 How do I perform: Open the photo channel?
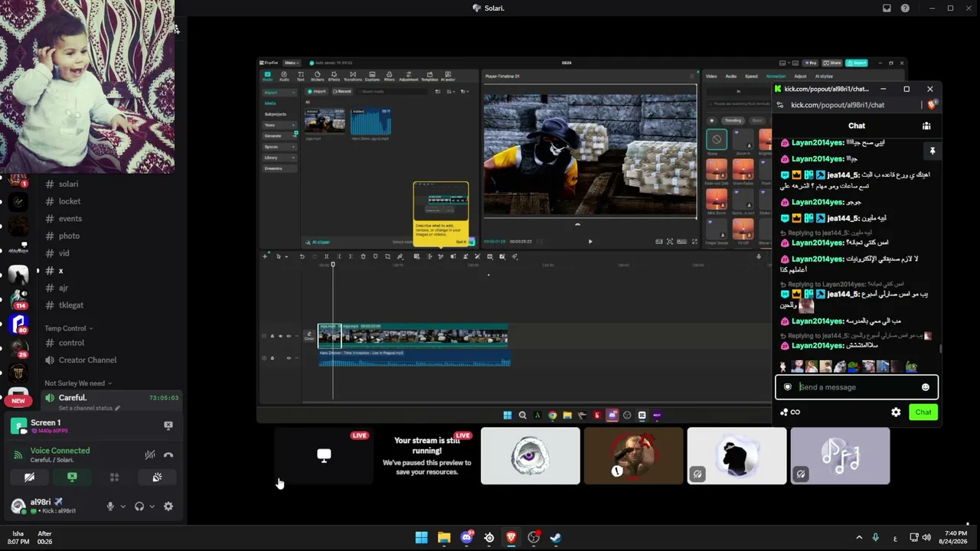pos(69,236)
